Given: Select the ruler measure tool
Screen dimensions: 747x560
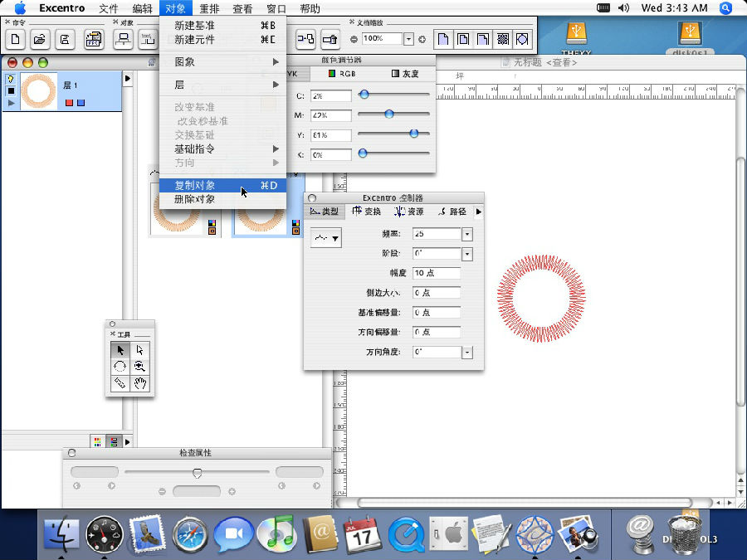Looking at the screenshot, I should pyautogui.click(x=120, y=383).
